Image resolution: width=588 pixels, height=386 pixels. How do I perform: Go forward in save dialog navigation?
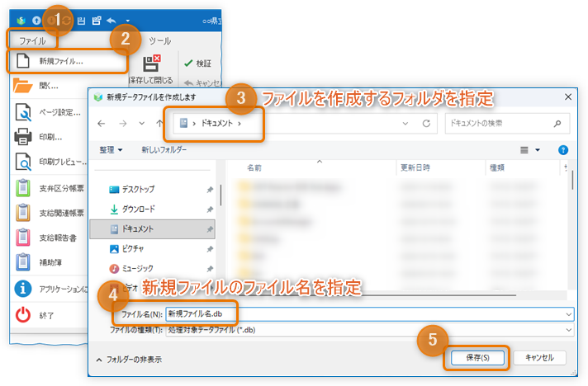click(122, 123)
